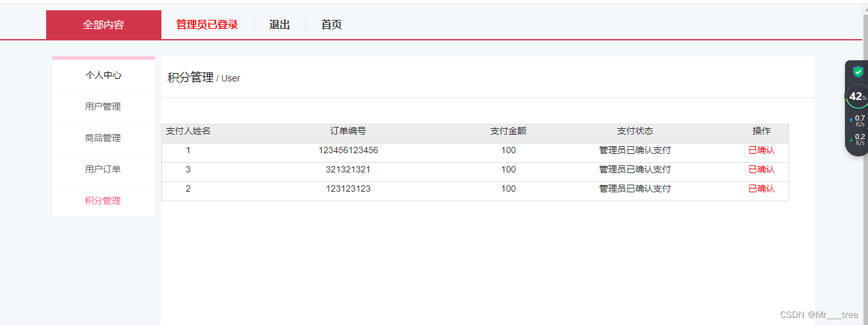This screenshot has height=325, width=868.
Task: Click 管理员已确认支付 status in order 123456123456 row
Action: (x=635, y=150)
